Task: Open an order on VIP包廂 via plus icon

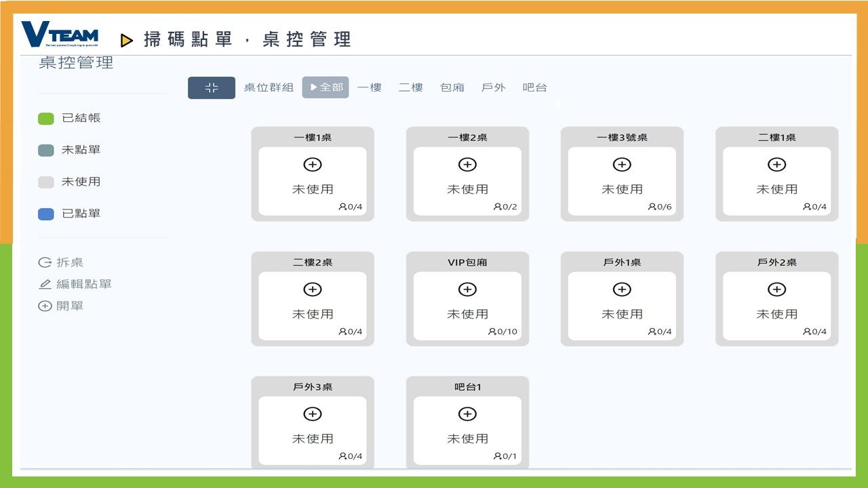Action: (467, 289)
